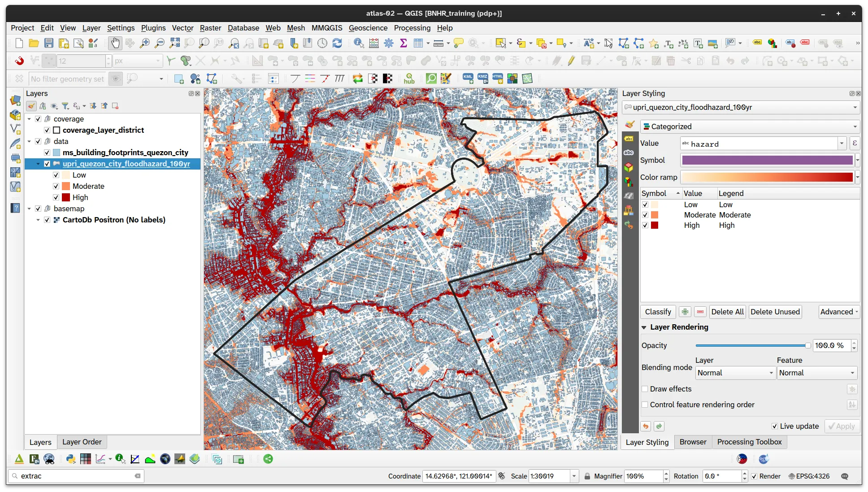The image size is (868, 492).
Task: Switch to the Processing Toolbox tab
Action: point(749,442)
